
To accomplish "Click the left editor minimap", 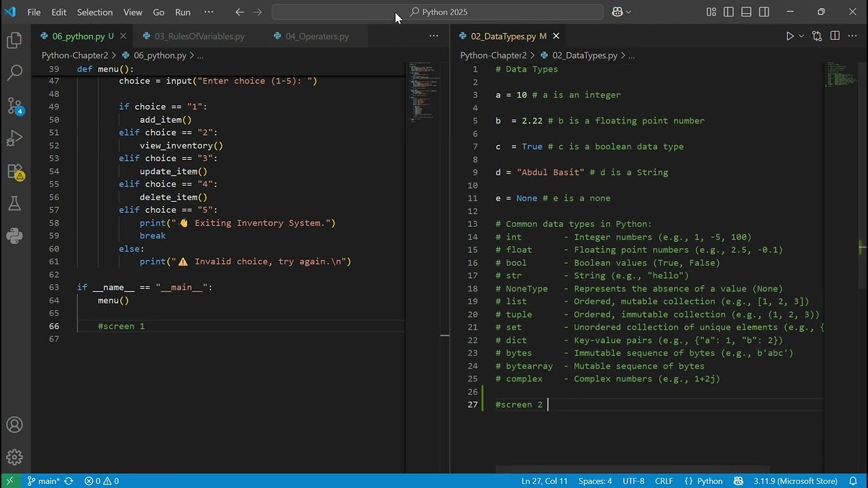I will tap(424, 91).
